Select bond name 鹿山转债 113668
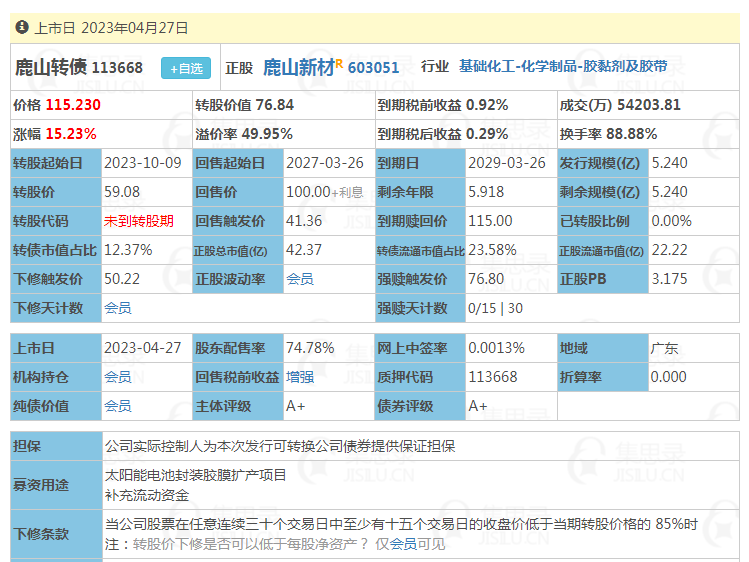This screenshot has height=562, width=749. tap(79, 67)
